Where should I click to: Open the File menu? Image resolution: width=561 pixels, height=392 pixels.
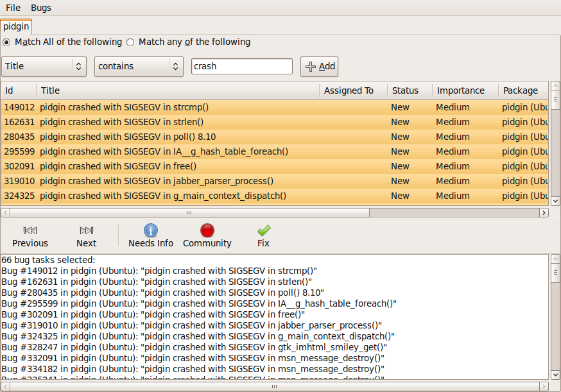[x=13, y=8]
